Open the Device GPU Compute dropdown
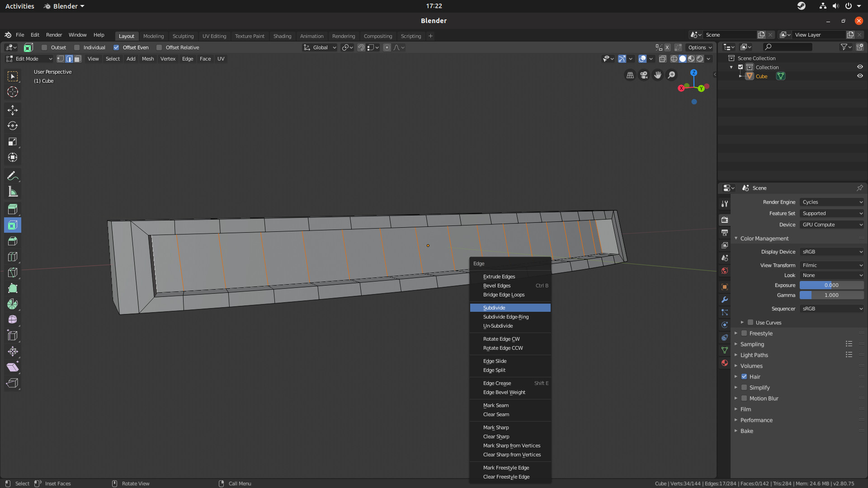Viewport: 868px width, 488px height. point(832,225)
